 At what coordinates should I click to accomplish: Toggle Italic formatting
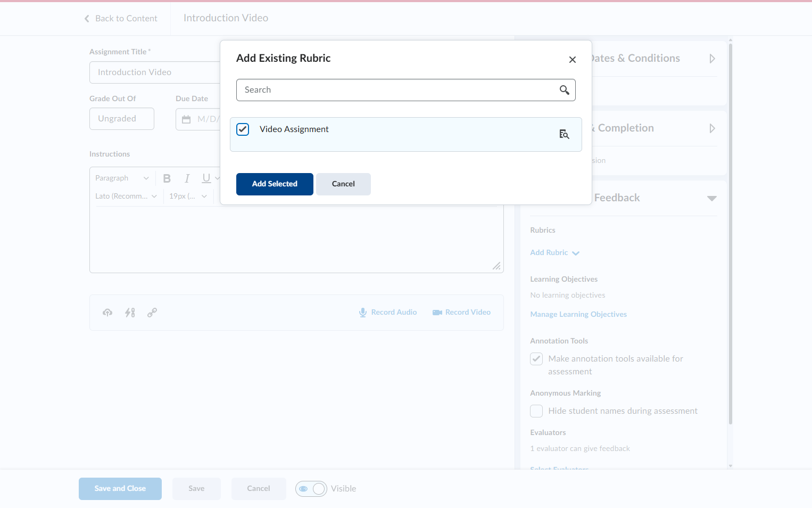click(187, 178)
